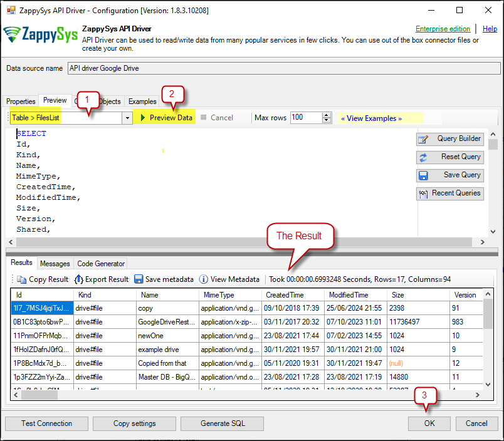Click the Save metadata disk icon
The width and height of the screenshot is (504, 441).
(x=139, y=279)
